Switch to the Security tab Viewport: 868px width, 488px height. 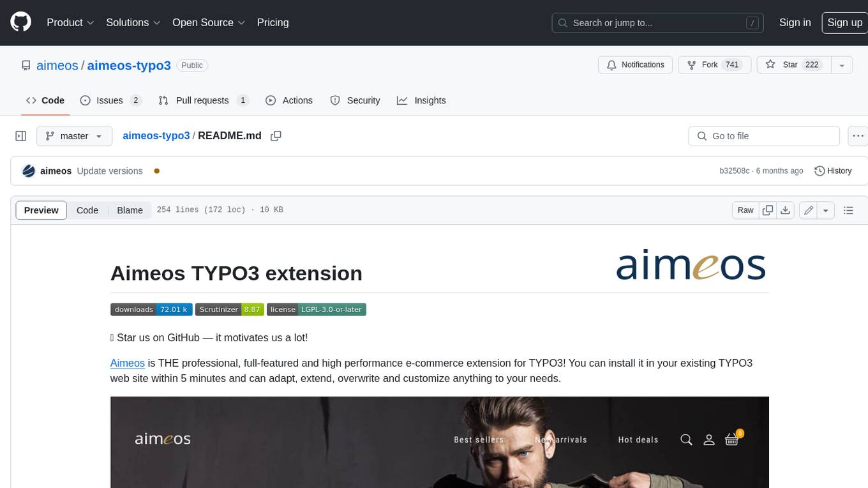click(355, 100)
